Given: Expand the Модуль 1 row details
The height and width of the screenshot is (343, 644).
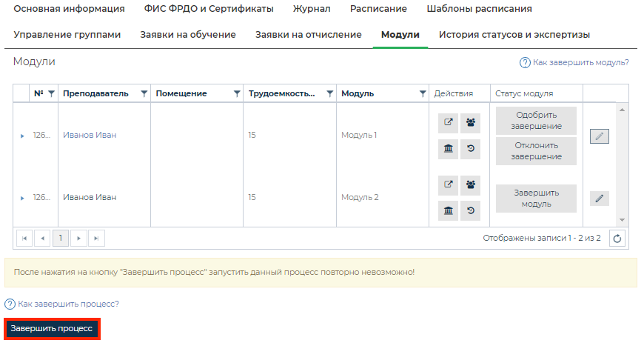Looking at the screenshot, I should (22, 136).
